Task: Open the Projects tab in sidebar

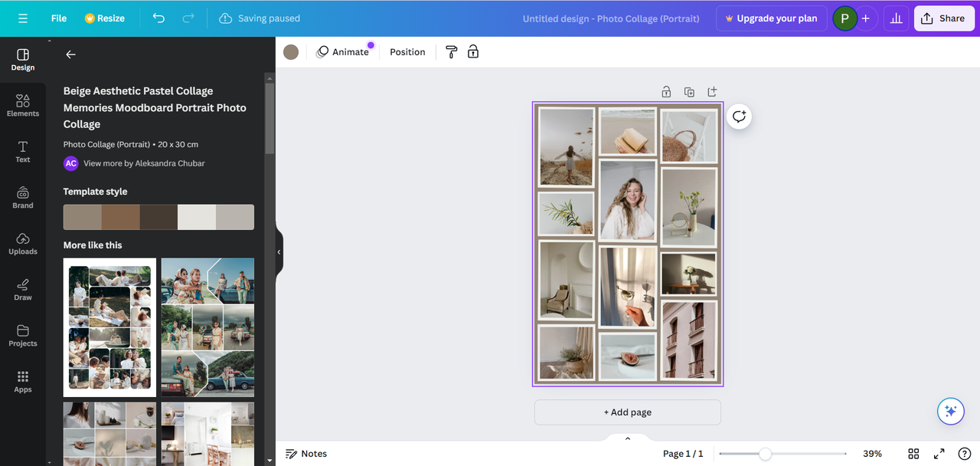Action: click(x=23, y=336)
